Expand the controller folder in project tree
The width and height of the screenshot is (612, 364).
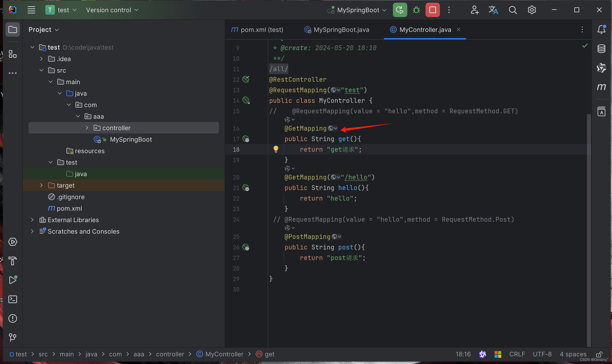[87, 127]
